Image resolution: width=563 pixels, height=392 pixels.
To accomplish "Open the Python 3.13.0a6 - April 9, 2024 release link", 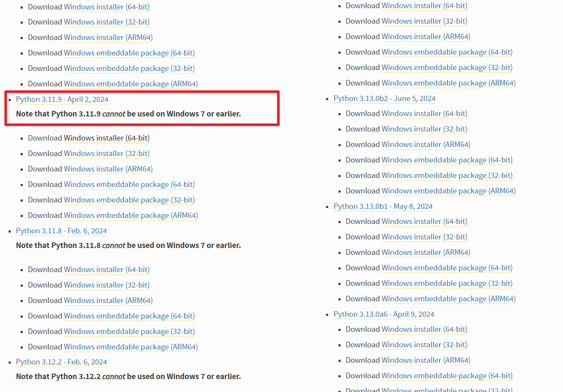I will [x=384, y=314].
